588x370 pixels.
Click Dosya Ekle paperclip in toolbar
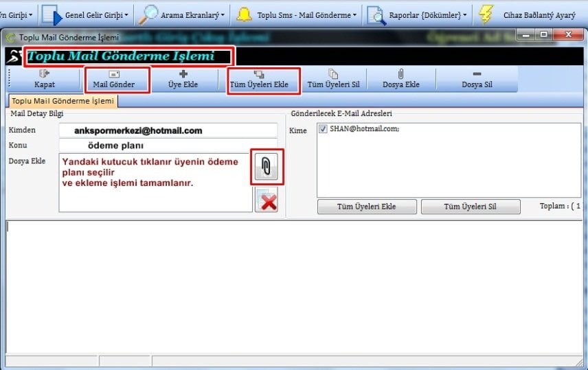[x=402, y=74]
